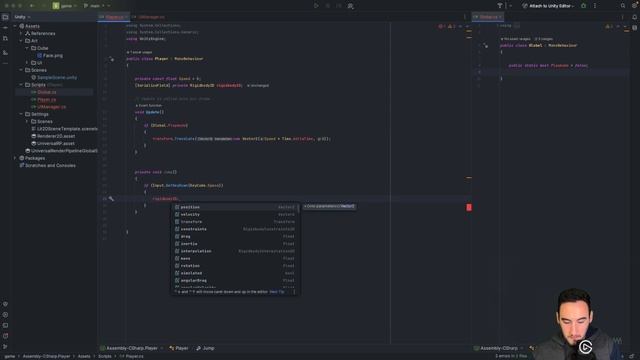This screenshot has width=640, height=360.
Task: Click error indicator in Player editor
Action: pos(442,26)
